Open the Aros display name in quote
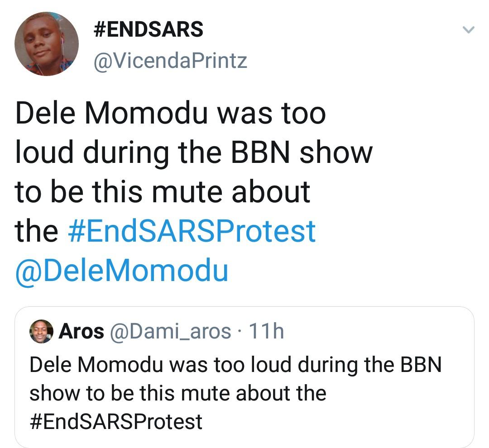The width and height of the screenshot is (489, 448). click(x=81, y=331)
